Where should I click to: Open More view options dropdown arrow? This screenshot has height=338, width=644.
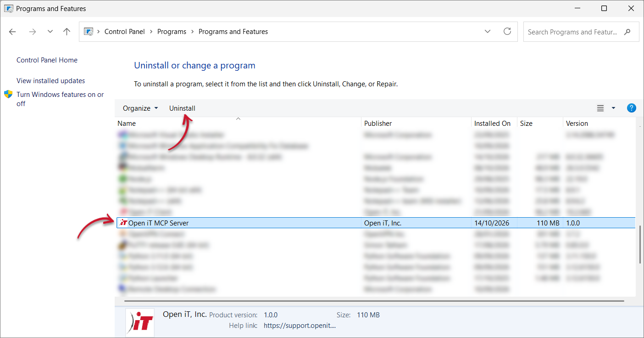(613, 108)
